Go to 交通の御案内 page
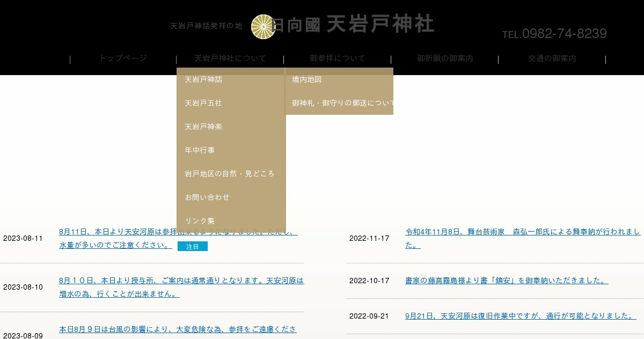The image size is (644, 339). click(x=552, y=58)
